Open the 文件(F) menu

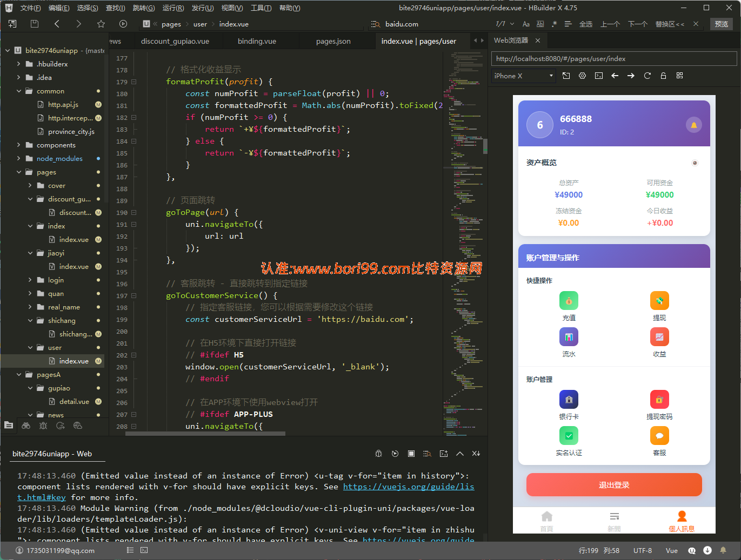tap(30, 8)
